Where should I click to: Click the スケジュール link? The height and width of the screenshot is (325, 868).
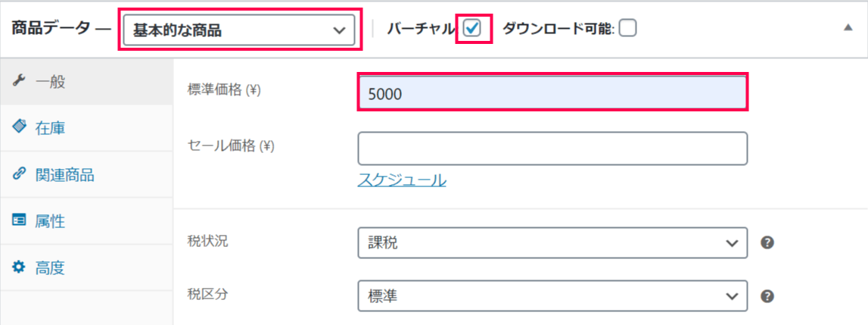[x=402, y=180]
